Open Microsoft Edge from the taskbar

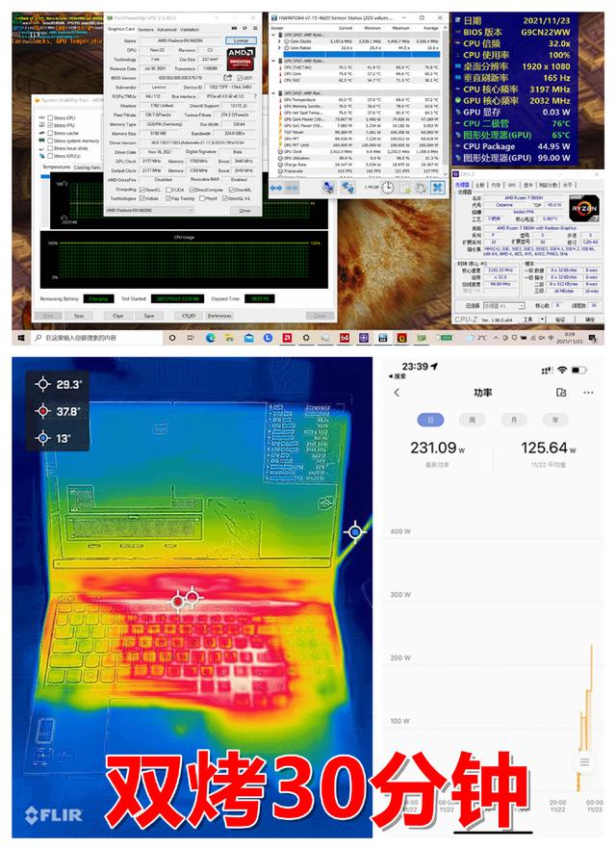[211, 338]
